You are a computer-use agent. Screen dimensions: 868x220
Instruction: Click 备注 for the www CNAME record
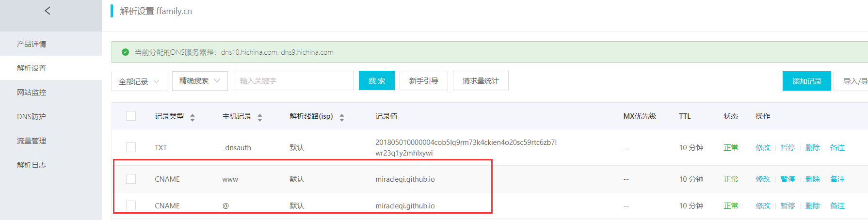coord(837,179)
